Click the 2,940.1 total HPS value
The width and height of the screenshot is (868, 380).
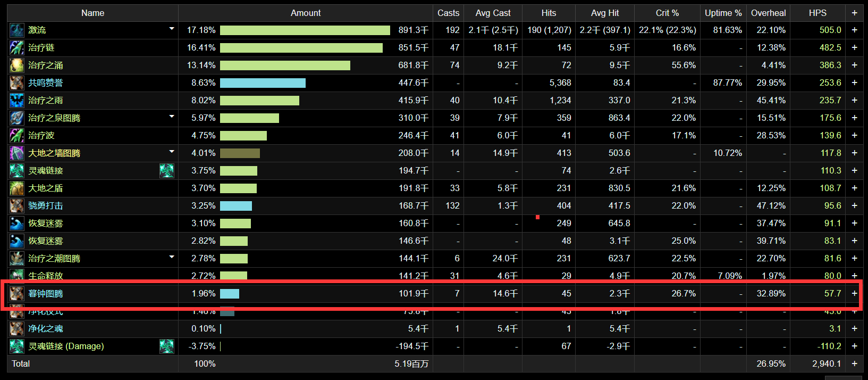coord(827,364)
